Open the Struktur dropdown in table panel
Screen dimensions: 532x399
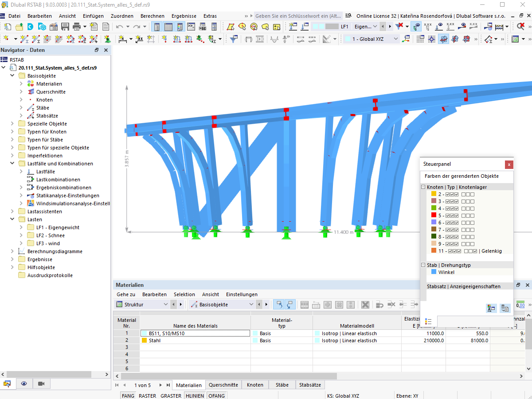click(142, 305)
